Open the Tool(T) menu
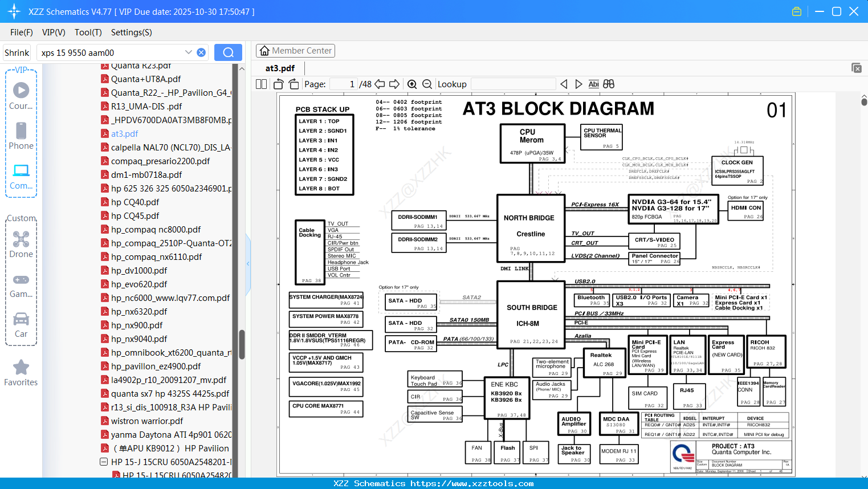The width and height of the screenshot is (868, 489). click(88, 32)
